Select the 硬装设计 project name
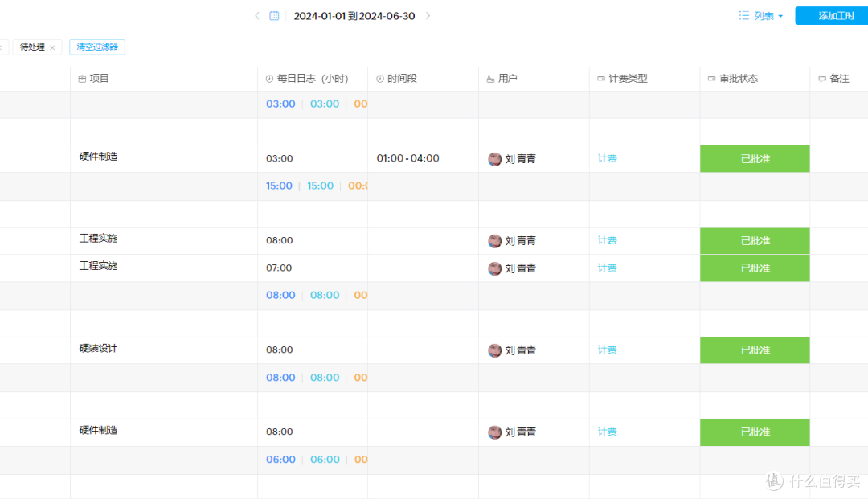 point(99,348)
